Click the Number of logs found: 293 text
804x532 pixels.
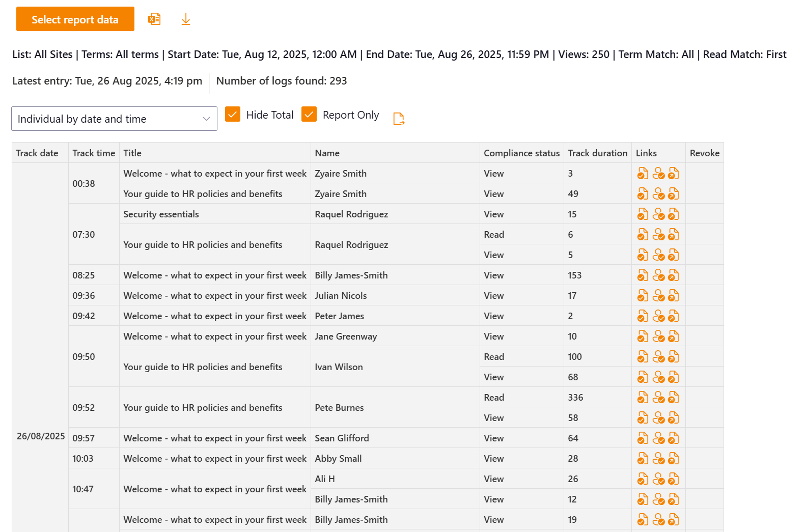click(282, 81)
